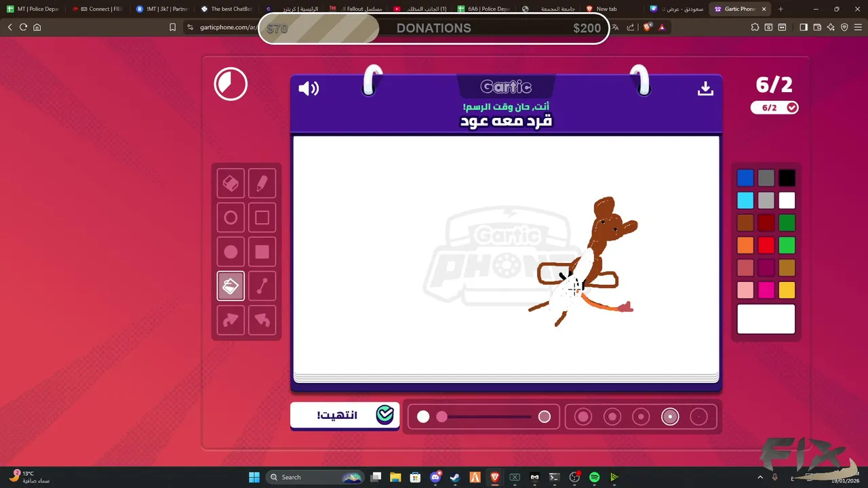Pick the hot pink color swatch
This screenshot has height=488, width=868.
tap(766, 289)
